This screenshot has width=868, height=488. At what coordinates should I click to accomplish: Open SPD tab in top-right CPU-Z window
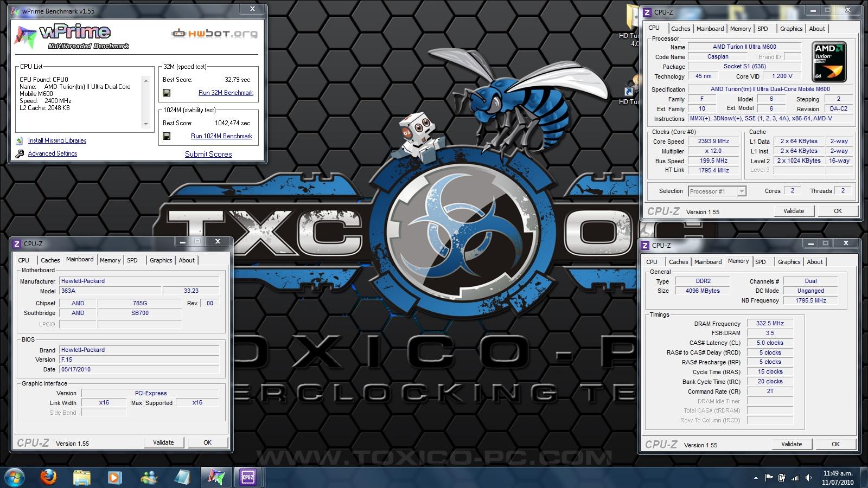763,29
